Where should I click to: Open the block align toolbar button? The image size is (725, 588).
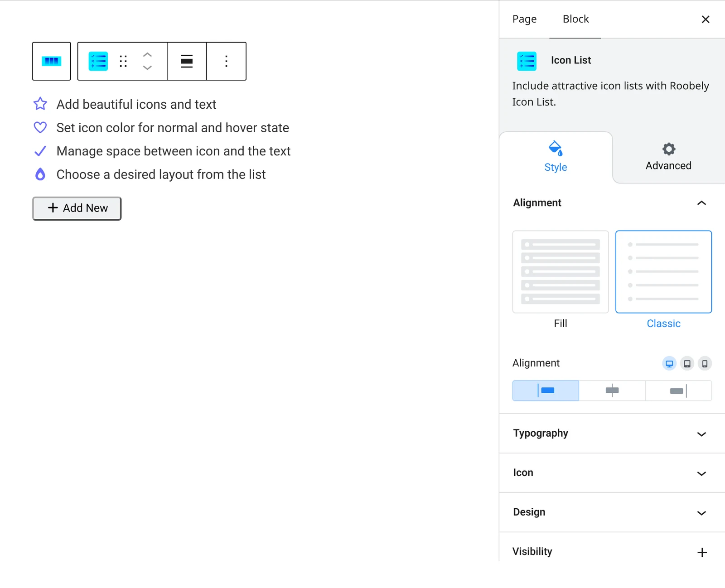[x=187, y=61]
